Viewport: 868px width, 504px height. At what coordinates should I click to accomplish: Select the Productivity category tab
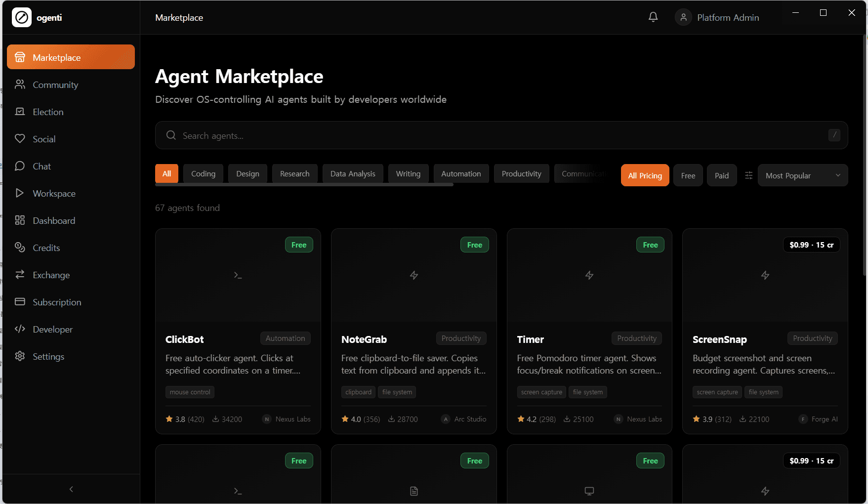click(521, 173)
